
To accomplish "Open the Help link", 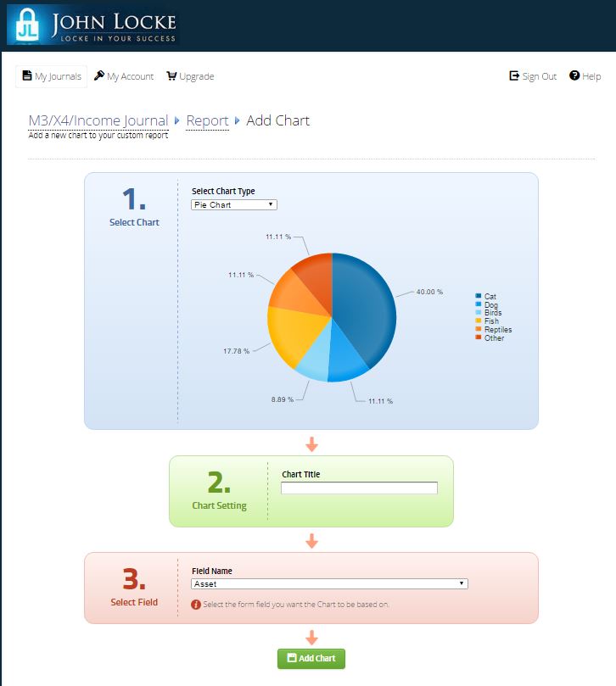I will click(585, 76).
